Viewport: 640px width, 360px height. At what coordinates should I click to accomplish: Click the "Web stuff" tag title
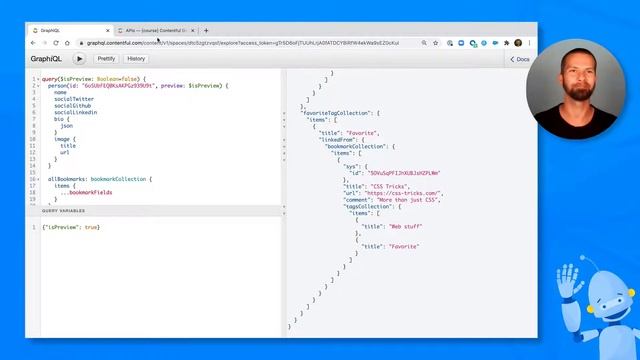click(x=406, y=227)
